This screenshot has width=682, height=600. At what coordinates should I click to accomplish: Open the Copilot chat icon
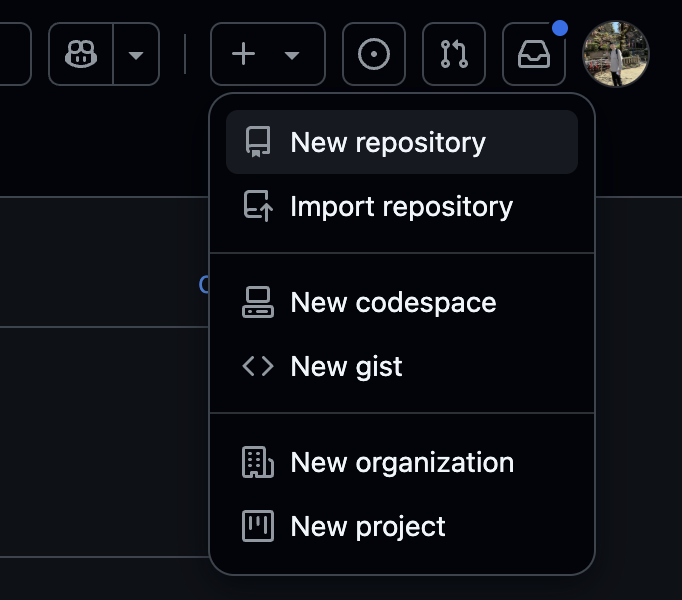[81, 54]
